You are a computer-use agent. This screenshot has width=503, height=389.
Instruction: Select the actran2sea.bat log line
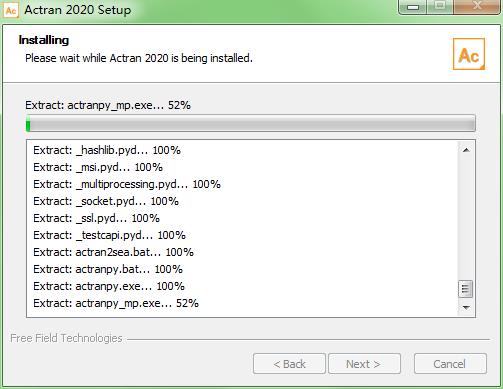113,252
